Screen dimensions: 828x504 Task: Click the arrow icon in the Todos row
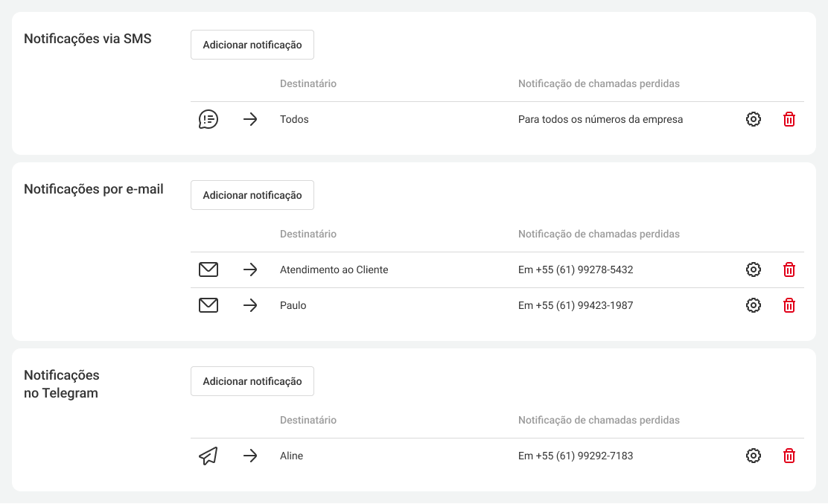pos(250,119)
